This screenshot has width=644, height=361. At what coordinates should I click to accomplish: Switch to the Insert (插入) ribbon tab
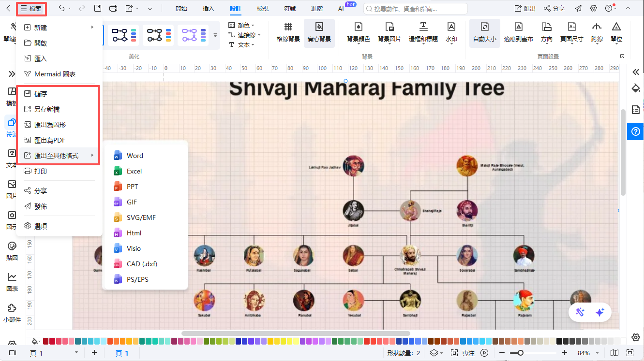click(x=208, y=9)
